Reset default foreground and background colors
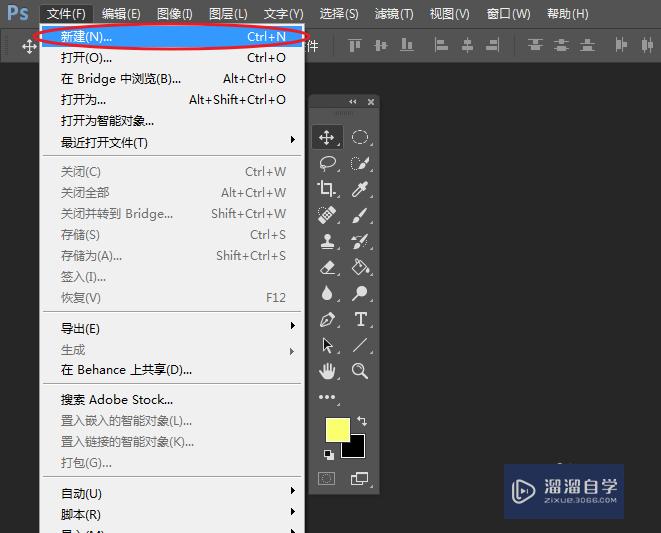661x533 pixels. [x=329, y=455]
